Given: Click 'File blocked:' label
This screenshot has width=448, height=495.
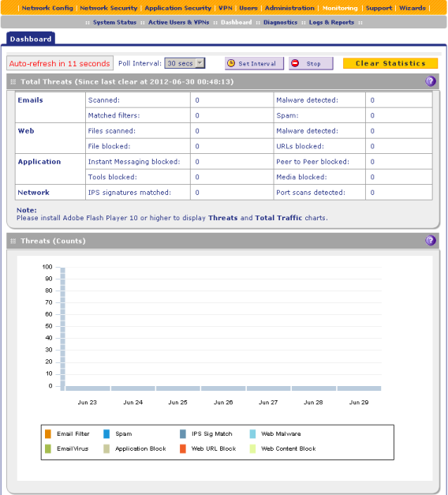Looking at the screenshot, I should click(x=109, y=146).
